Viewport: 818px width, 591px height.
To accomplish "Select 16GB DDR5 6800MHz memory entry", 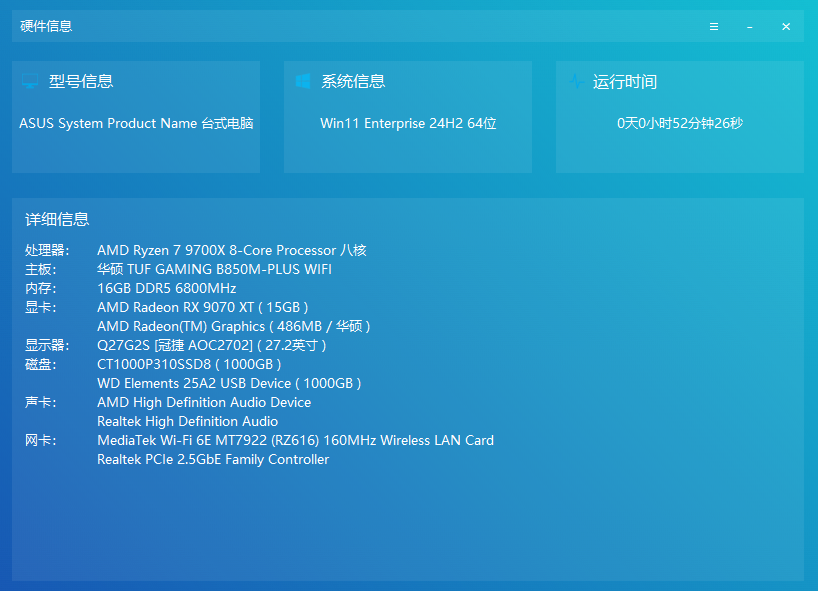I will [166, 288].
